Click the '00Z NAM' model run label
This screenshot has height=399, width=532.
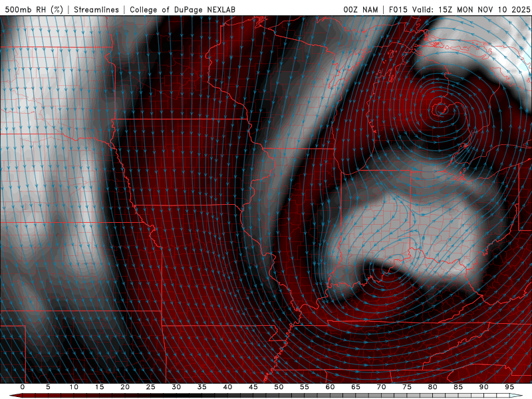click(x=360, y=9)
